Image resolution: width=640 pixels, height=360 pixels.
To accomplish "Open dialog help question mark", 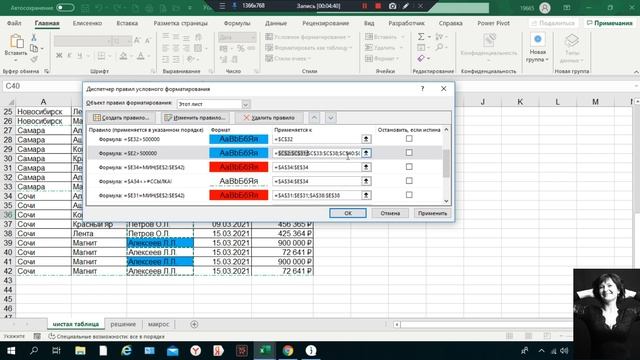I will tap(422, 89).
